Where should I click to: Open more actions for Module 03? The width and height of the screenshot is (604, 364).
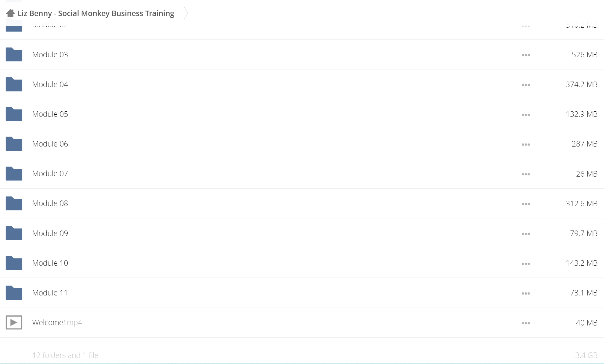coord(526,55)
